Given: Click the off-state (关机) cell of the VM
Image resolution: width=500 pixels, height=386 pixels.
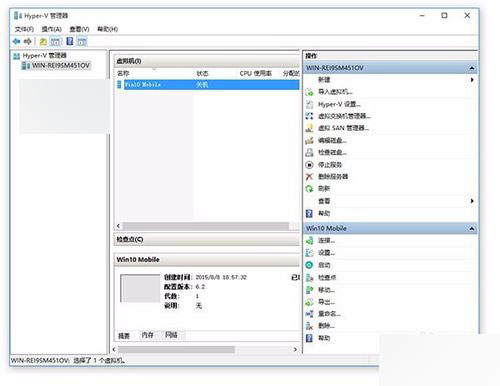Looking at the screenshot, I should (x=202, y=85).
